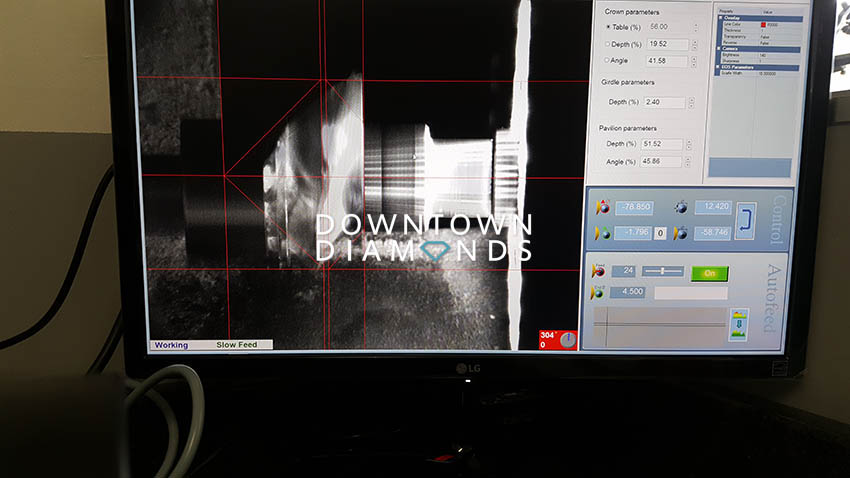
Task: Select the Table (%) radio button
Action: click(x=608, y=27)
